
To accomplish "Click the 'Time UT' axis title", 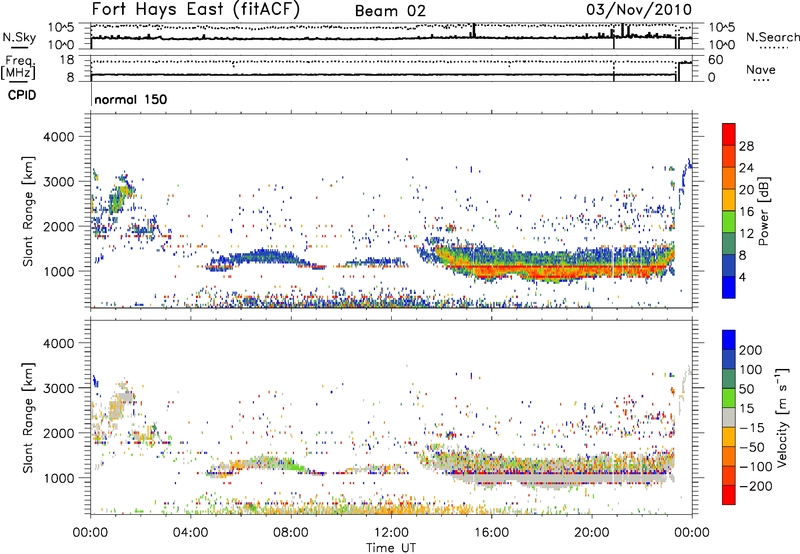I will coord(391,548).
